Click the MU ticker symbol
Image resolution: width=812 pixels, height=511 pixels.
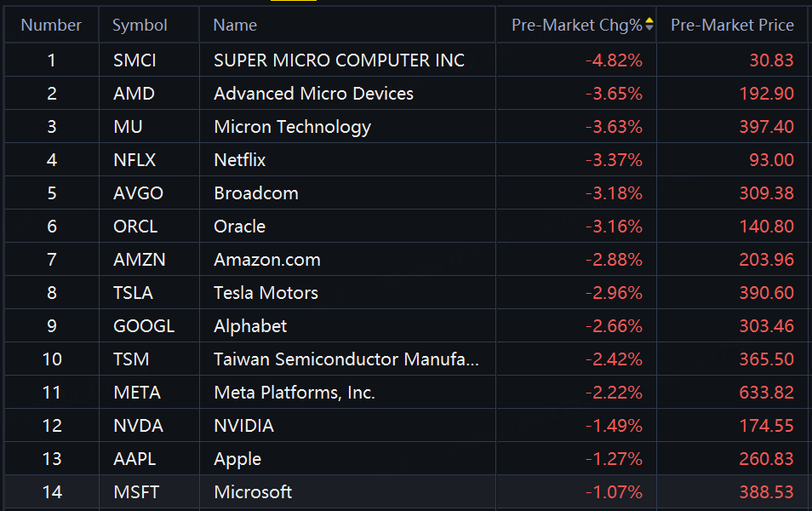pyautogui.click(x=128, y=127)
